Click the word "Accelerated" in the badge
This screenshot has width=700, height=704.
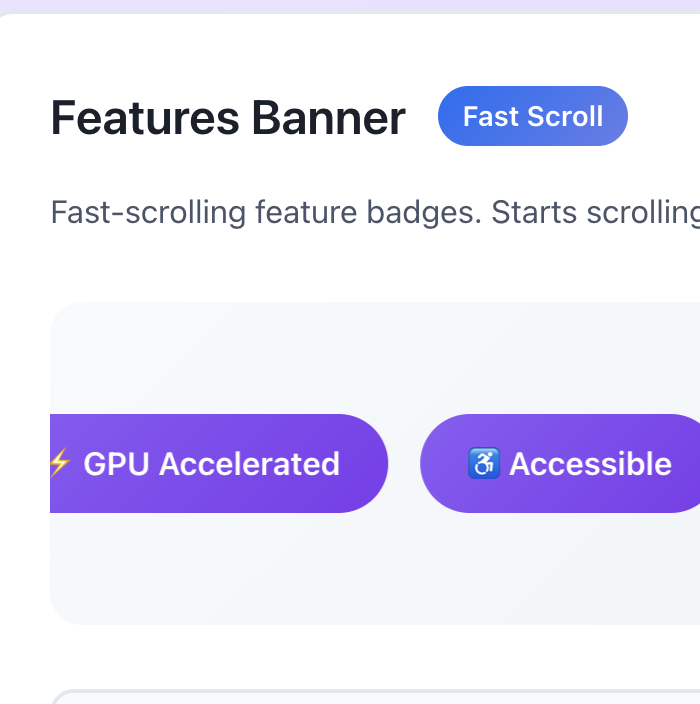[249, 464]
